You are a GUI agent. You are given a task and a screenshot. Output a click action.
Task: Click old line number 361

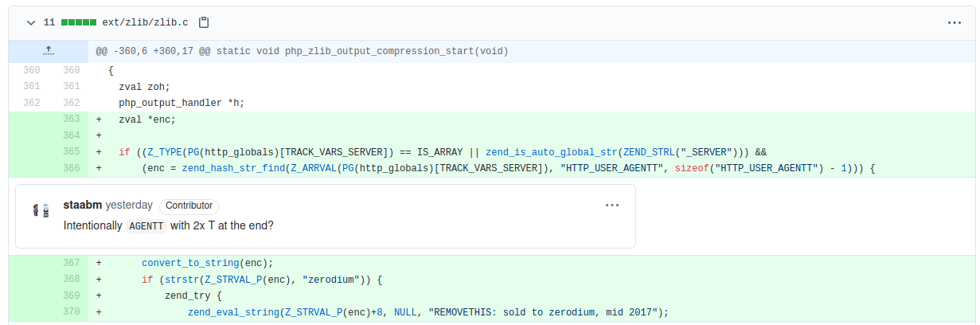(x=31, y=86)
